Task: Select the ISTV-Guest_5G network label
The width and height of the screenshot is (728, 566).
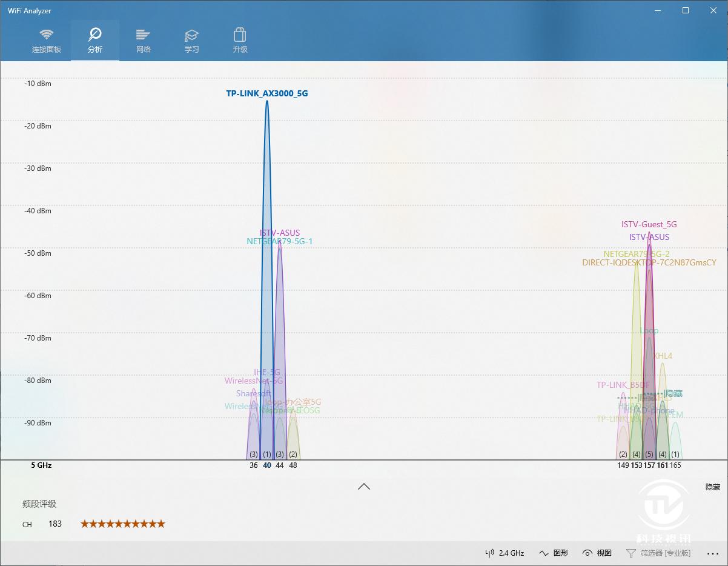Action: coord(649,224)
